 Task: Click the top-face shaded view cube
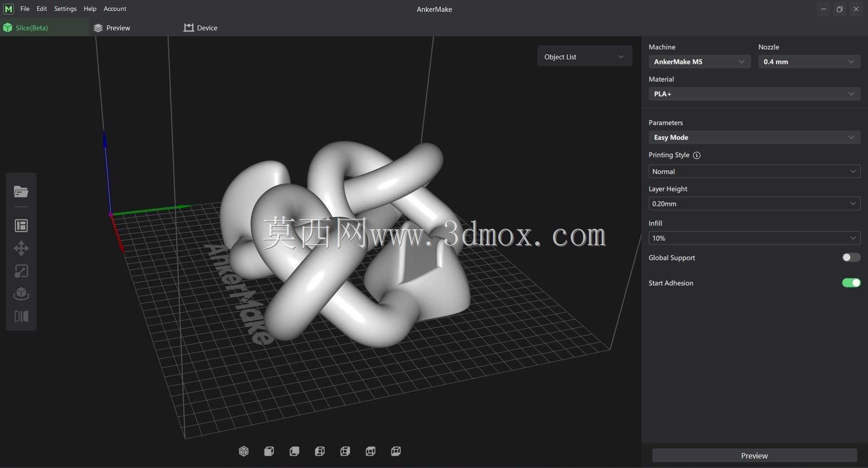(x=371, y=451)
